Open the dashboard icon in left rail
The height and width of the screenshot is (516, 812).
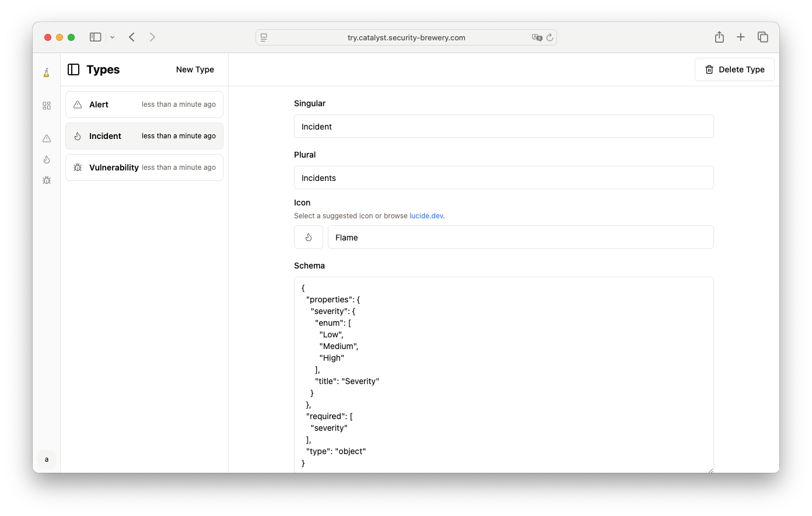tap(47, 106)
